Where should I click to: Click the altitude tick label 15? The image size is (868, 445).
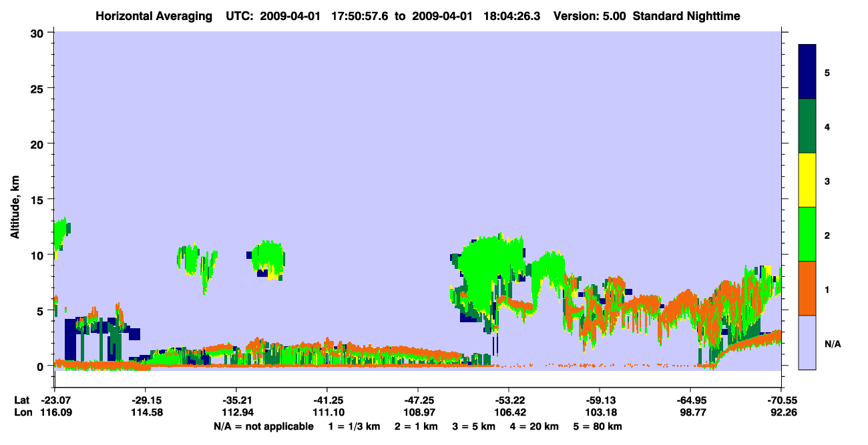tap(39, 199)
